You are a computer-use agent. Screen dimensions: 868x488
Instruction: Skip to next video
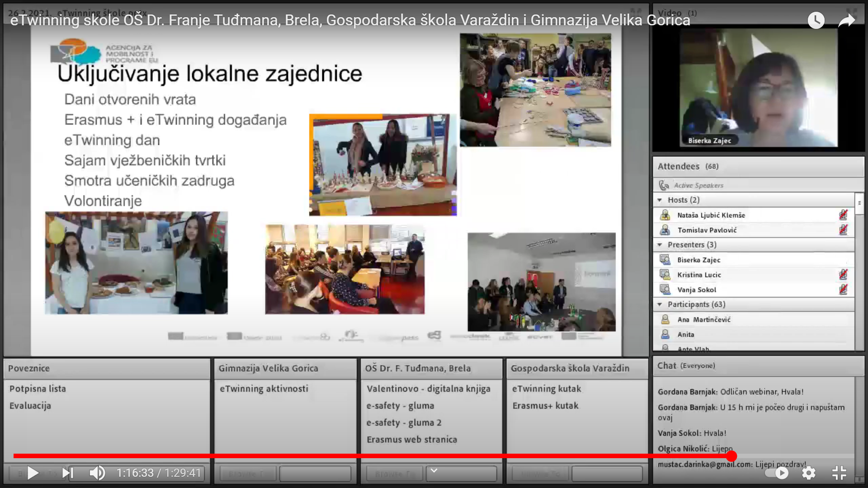68,473
